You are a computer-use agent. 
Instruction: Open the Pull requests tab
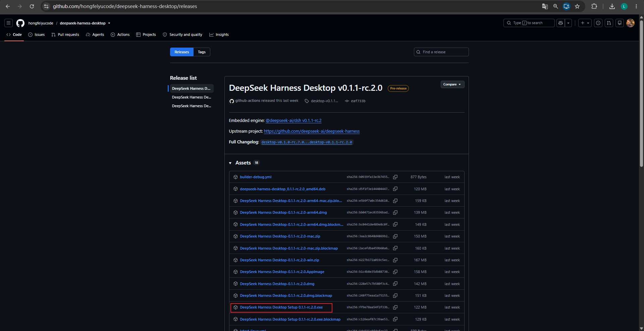pyautogui.click(x=65, y=35)
